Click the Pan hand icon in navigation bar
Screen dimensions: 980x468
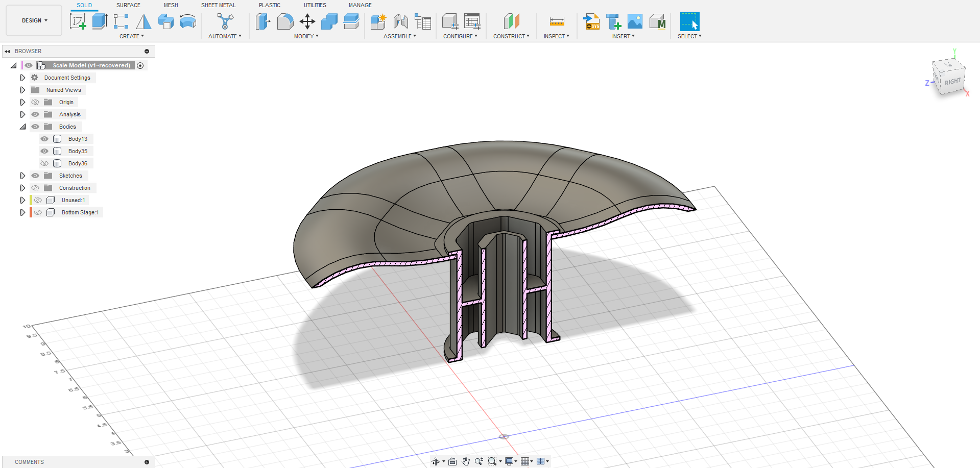(466, 461)
